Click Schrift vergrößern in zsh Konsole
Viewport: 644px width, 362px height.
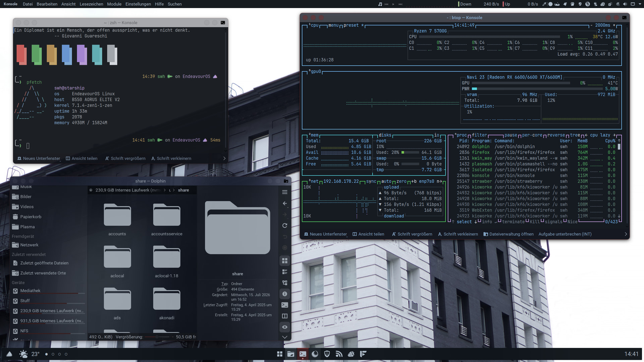click(125, 159)
